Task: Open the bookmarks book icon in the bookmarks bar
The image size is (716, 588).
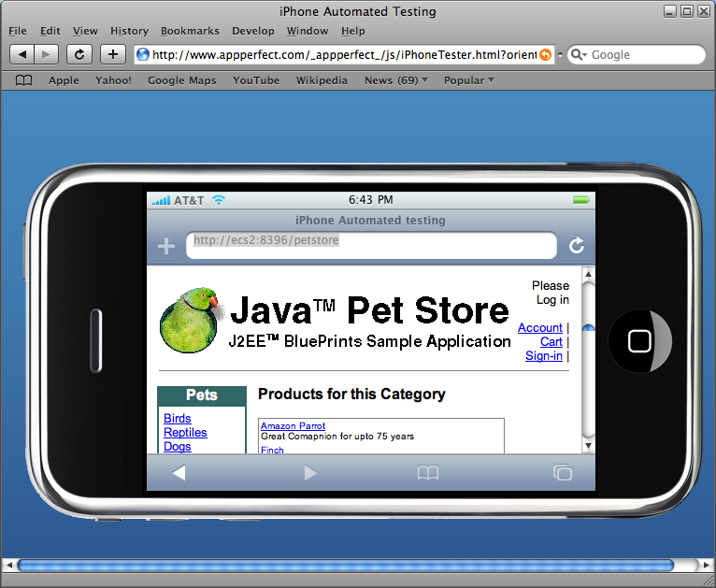Action: 23,80
